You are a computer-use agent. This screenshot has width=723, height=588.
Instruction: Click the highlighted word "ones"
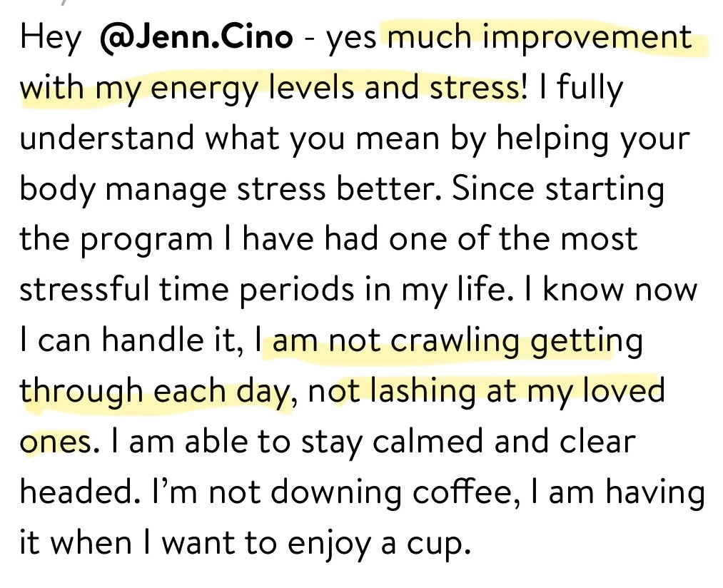coord(56,442)
